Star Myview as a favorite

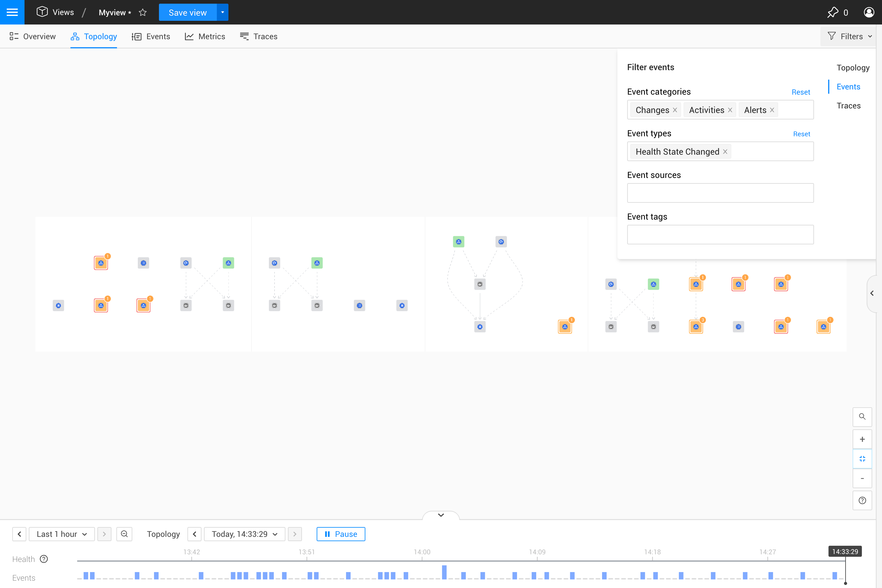pos(142,12)
